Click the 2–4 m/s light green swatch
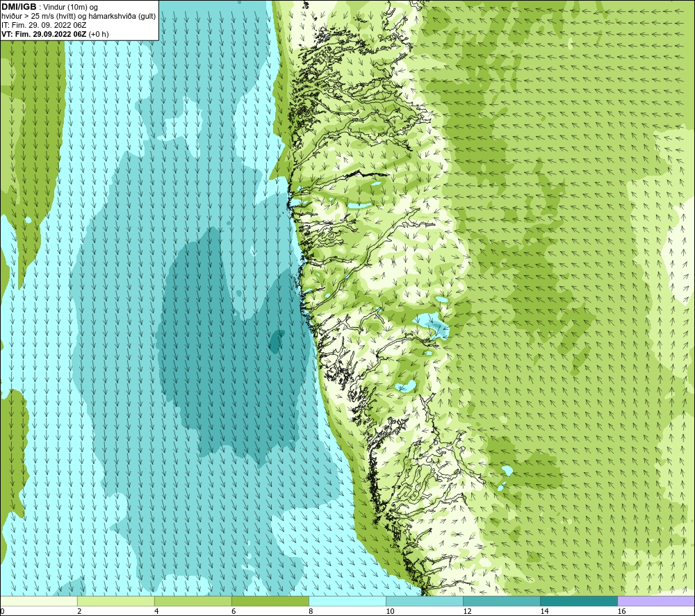 point(115,601)
